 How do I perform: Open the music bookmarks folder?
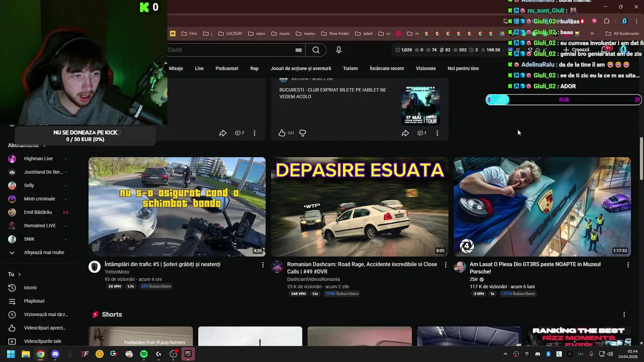pos(280,34)
